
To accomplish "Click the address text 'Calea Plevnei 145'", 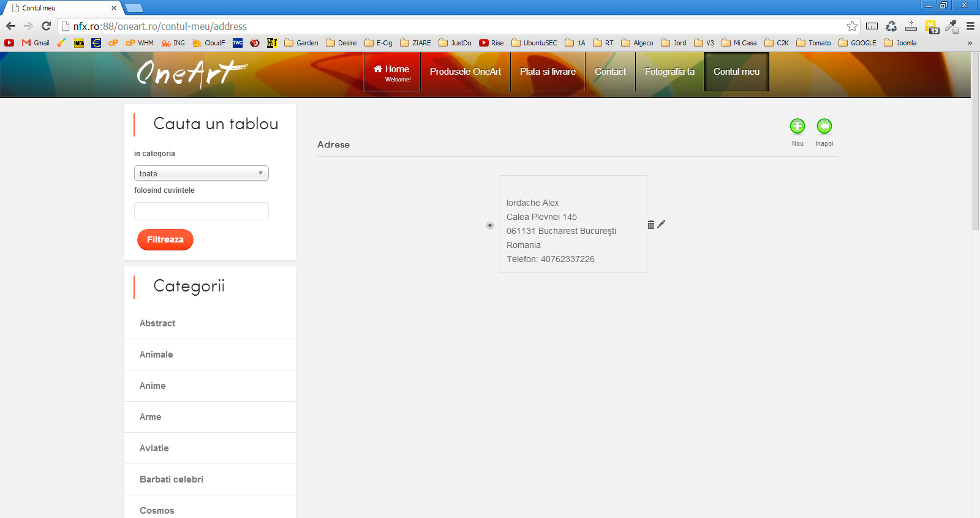I will point(541,217).
